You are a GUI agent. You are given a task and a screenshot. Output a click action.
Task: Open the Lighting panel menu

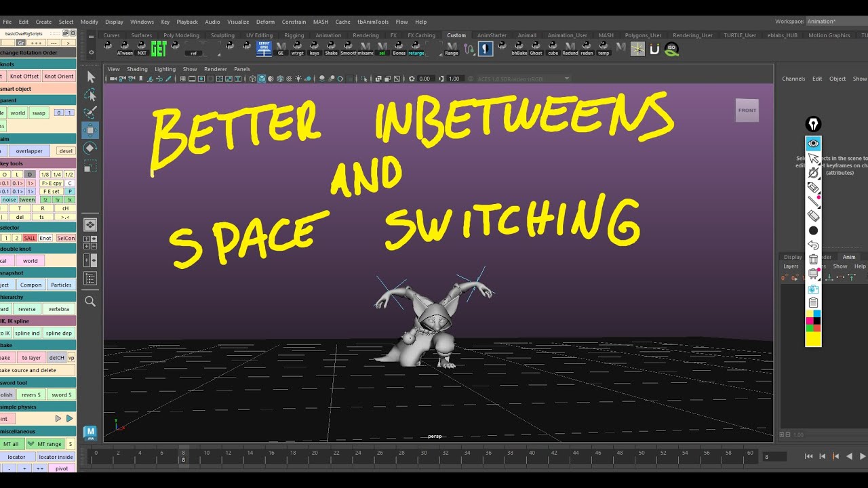[x=165, y=69]
